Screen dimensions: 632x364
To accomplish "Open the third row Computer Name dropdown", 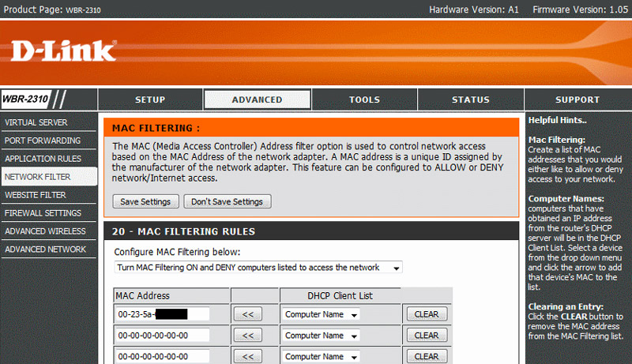I will pyautogui.click(x=322, y=356).
